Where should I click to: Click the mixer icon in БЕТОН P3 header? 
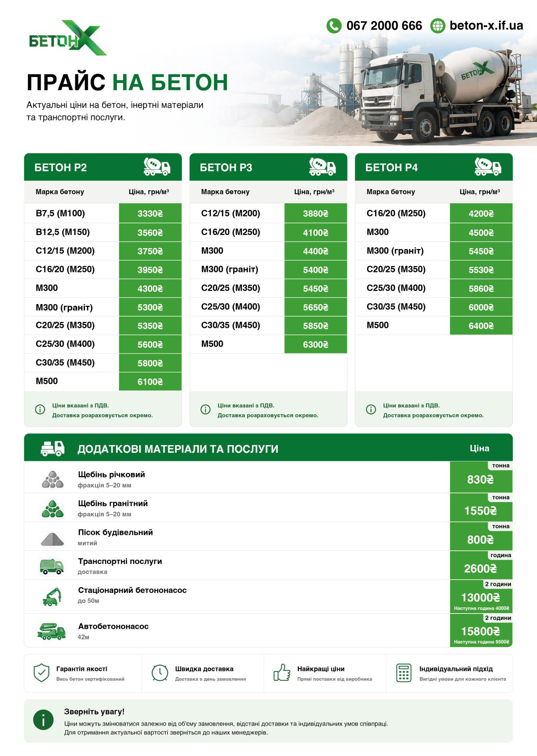pyautogui.click(x=322, y=167)
